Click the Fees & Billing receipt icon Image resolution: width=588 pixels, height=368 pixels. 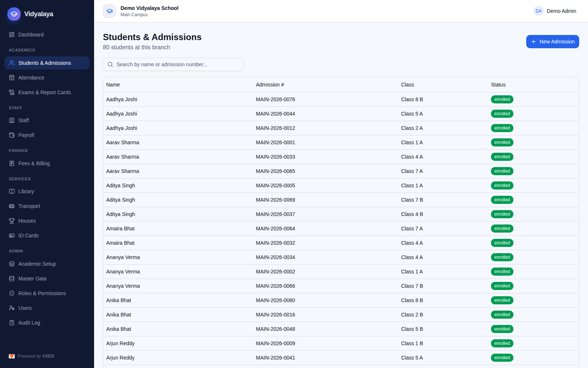click(12, 163)
